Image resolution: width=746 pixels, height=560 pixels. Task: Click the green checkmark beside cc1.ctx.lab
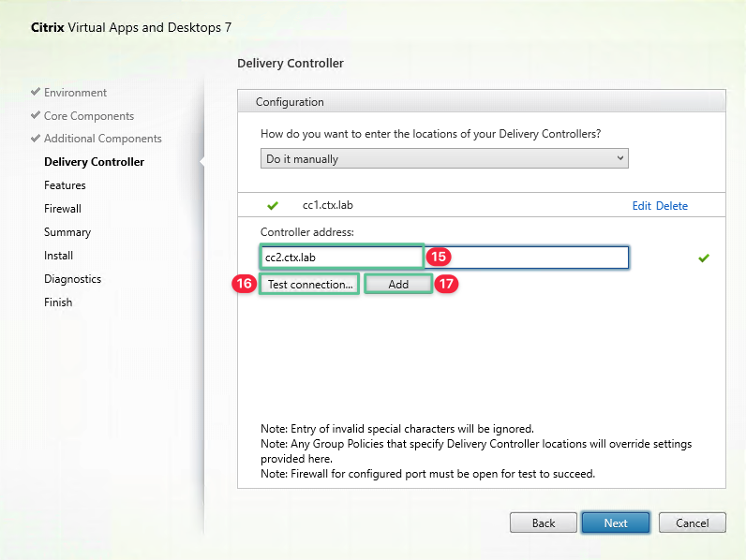(x=273, y=205)
